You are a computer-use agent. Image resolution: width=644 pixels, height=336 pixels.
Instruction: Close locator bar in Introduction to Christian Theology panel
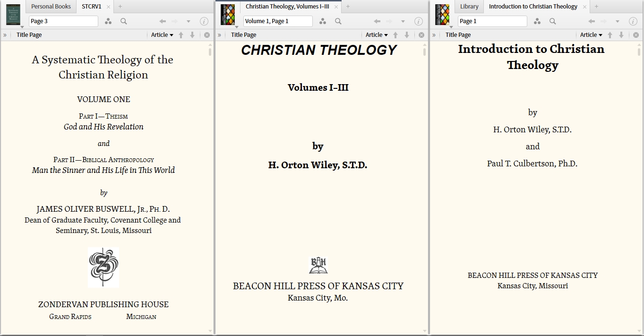coord(636,35)
